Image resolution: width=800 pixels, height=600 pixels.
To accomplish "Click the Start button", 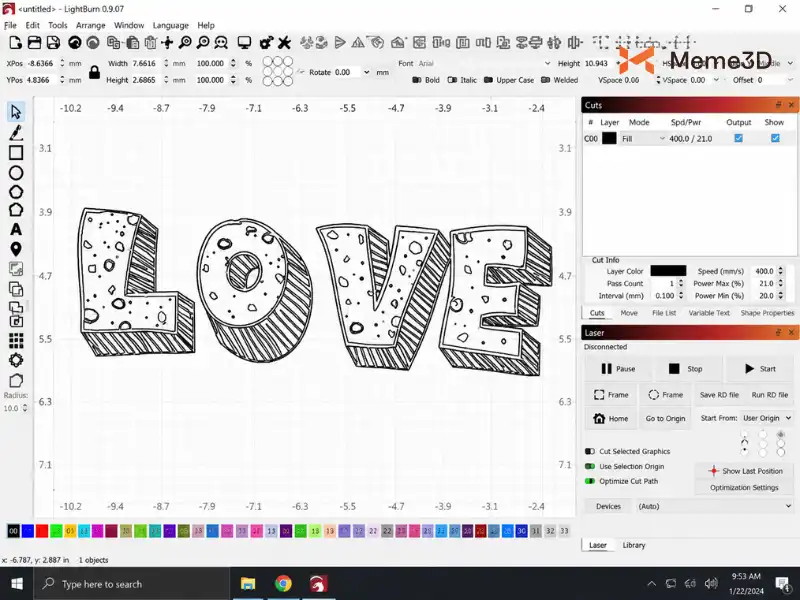I will pyautogui.click(x=760, y=368).
